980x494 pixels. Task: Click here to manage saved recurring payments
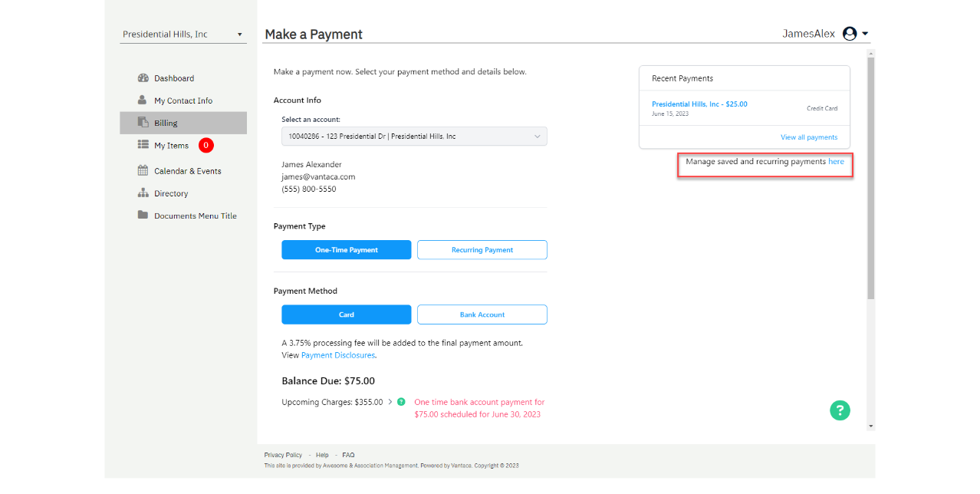836,161
